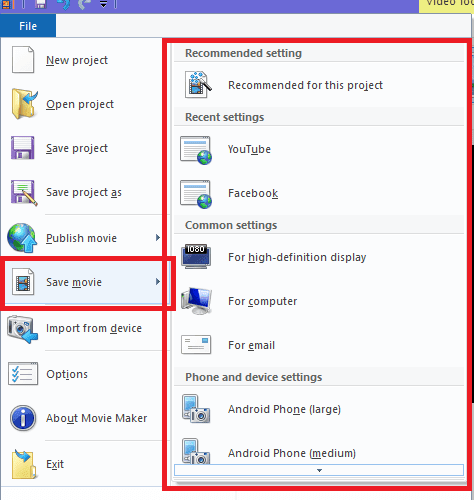Click the New project blank page icon

coord(23,60)
